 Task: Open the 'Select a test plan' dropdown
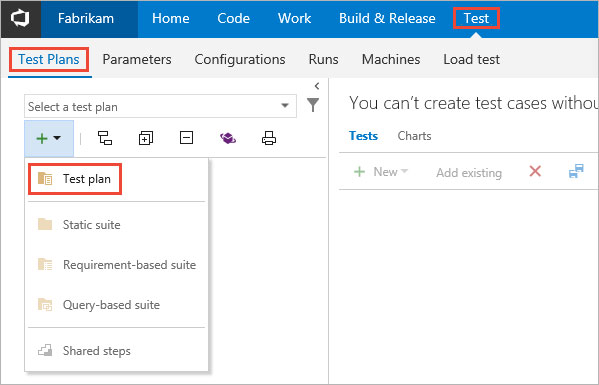(160, 106)
